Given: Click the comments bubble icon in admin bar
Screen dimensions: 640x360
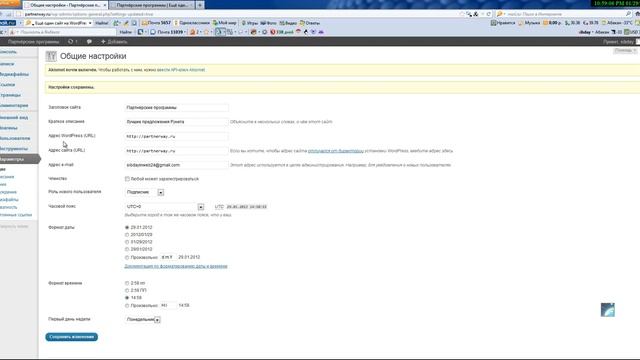Looking at the screenshot, I should (89, 42).
